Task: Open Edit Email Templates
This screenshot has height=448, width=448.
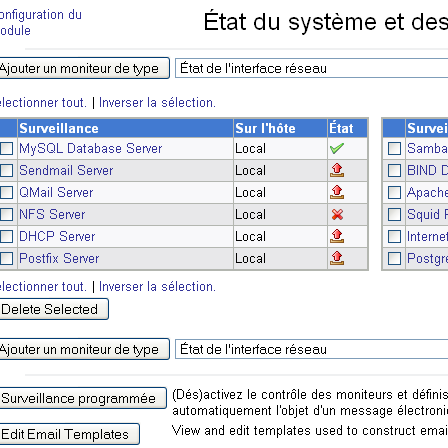Action: pos(69,434)
